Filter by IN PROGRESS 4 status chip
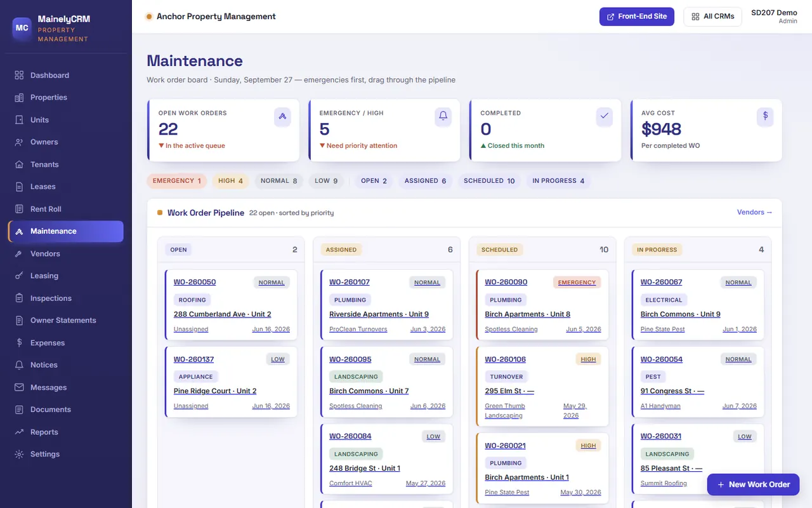The image size is (812, 508). (558, 181)
